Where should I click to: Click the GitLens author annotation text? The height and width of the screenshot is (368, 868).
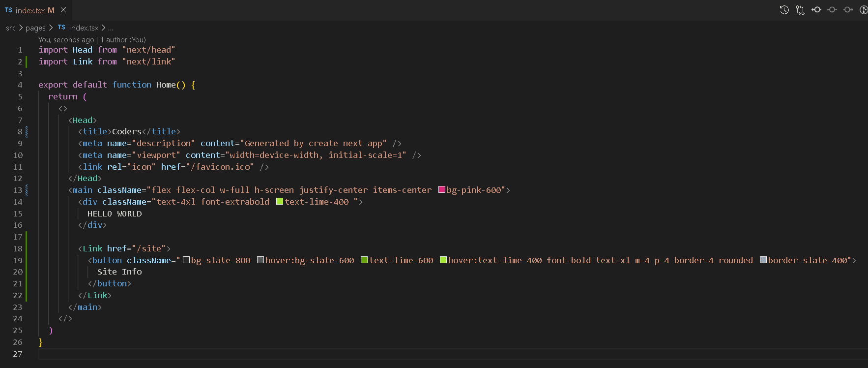(x=92, y=40)
